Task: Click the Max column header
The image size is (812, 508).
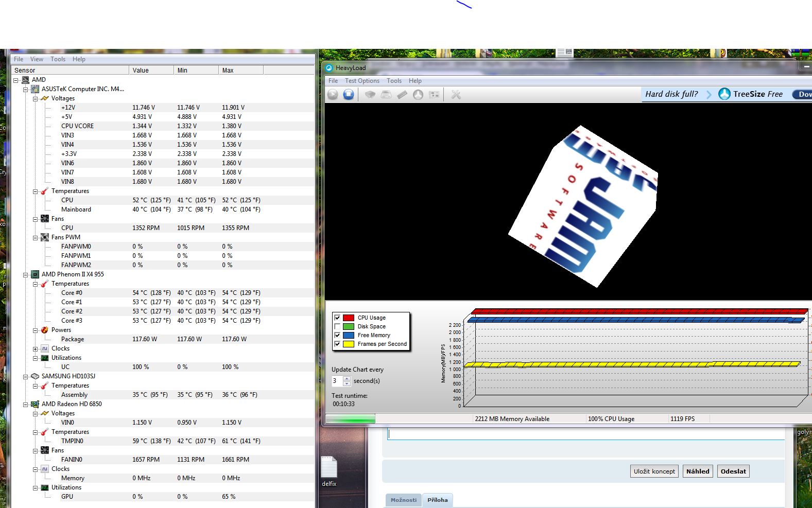Action: point(241,70)
